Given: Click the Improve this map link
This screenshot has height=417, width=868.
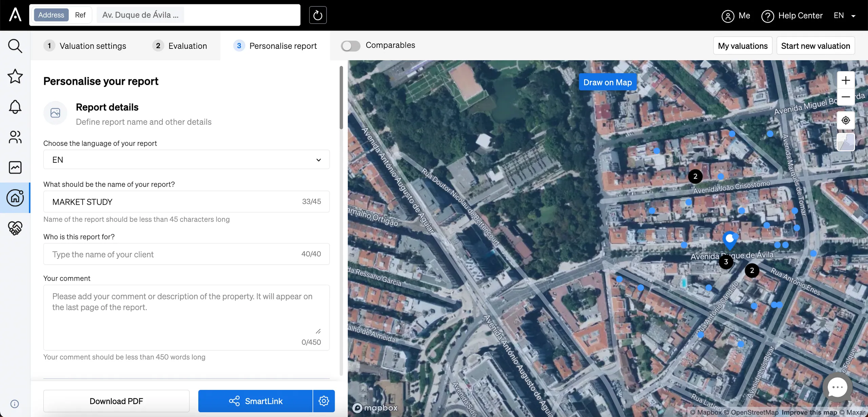Looking at the screenshot, I should (x=809, y=412).
